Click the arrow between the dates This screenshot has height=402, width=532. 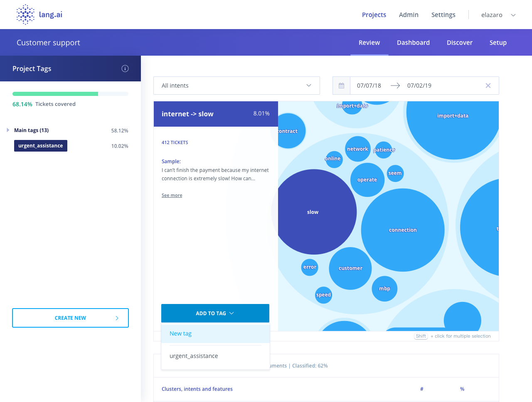point(395,86)
